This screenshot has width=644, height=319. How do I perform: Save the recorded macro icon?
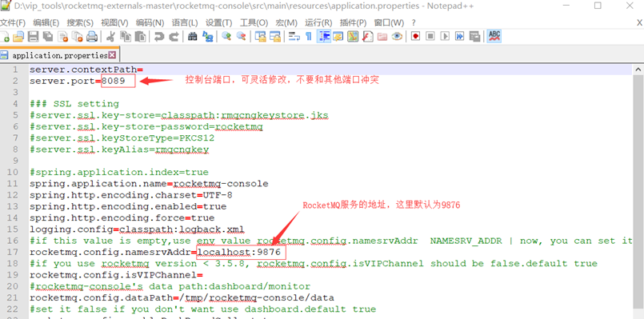pyautogui.click(x=474, y=37)
